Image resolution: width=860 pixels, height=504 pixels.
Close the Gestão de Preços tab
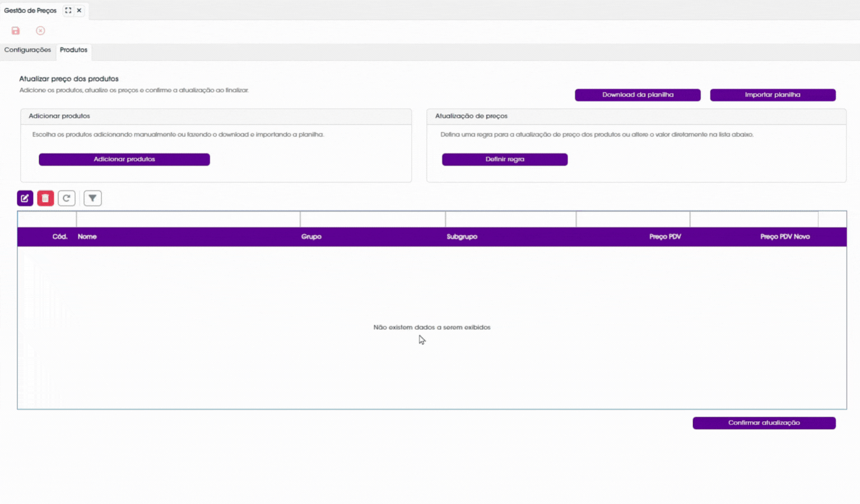tap(79, 10)
